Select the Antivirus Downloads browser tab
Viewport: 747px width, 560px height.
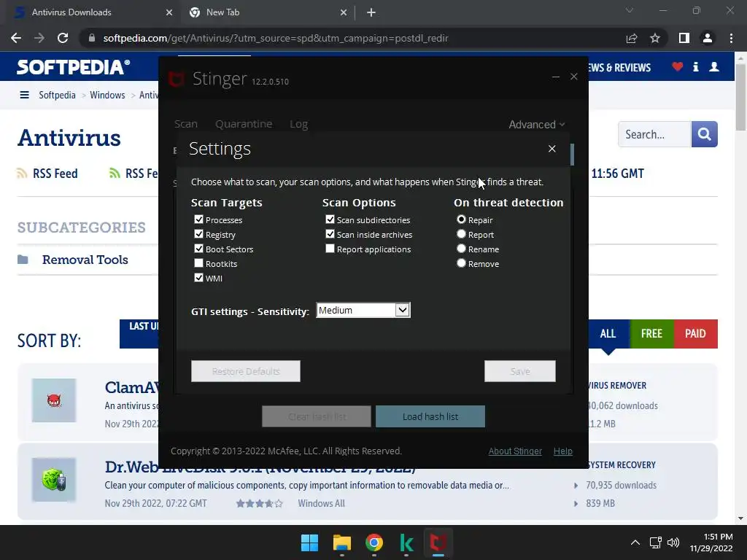click(x=93, y=12)
